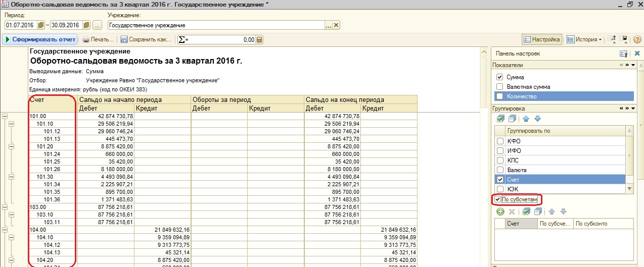Screen dimensions: 644x267
Task: Open the end date calendar picker
Action: click(x=86, y=25)
